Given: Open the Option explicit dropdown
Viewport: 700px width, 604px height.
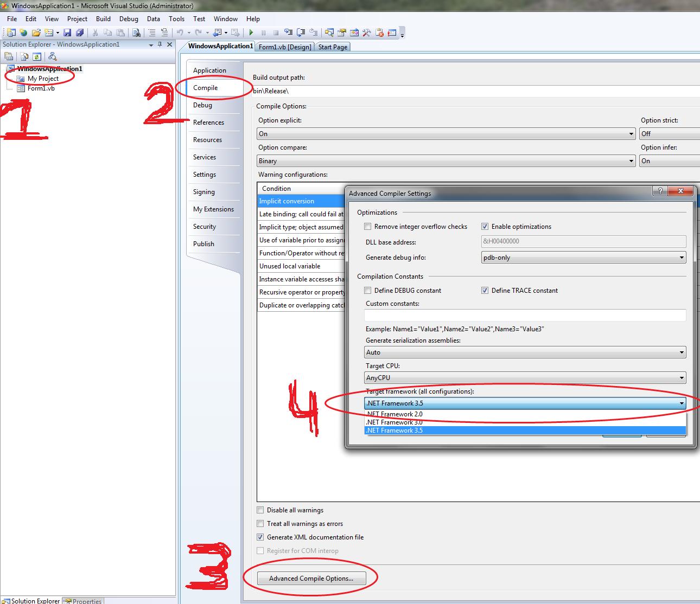Looking at the screenshot, I should click(446, 134).
